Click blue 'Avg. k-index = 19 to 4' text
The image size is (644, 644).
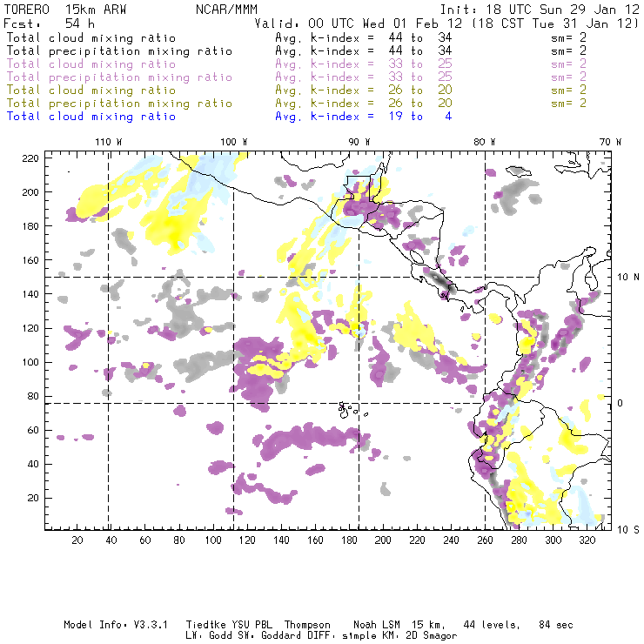(364, 117)
